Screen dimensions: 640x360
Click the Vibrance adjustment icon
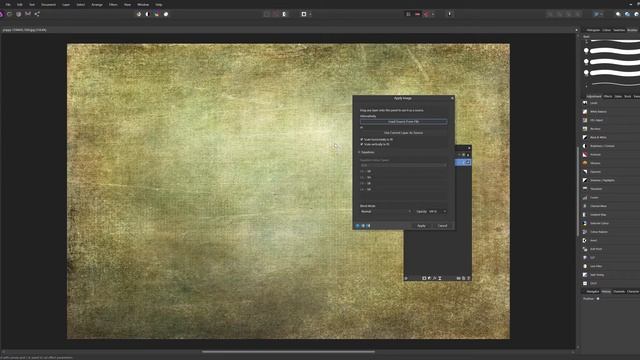(x=585, y=163)
